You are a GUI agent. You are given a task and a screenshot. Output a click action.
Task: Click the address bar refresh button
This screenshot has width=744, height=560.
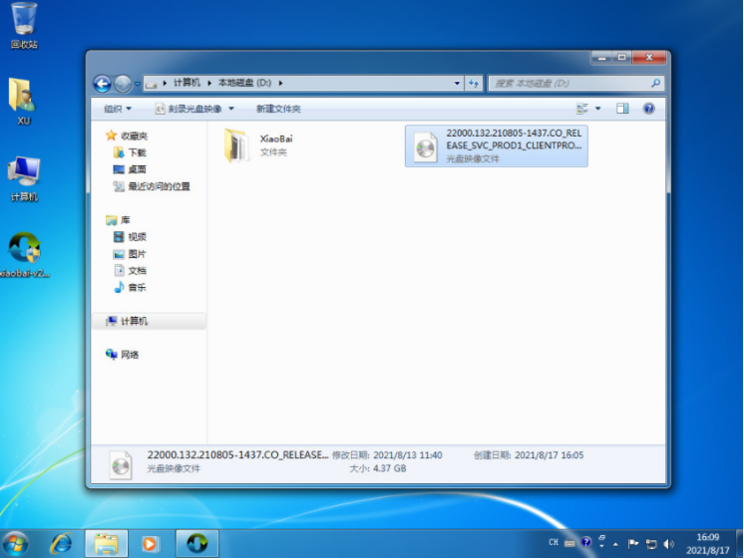pos(474,84)
